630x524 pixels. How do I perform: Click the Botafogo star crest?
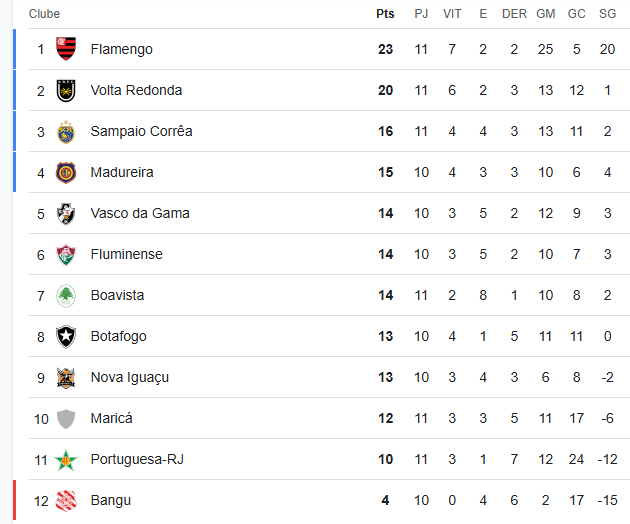pos(66,337)
